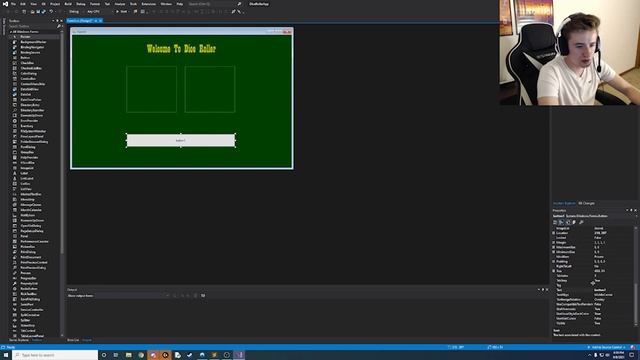Open the Tools menu
This screenshot has height=360, width=640.
[x=133, y=4]
